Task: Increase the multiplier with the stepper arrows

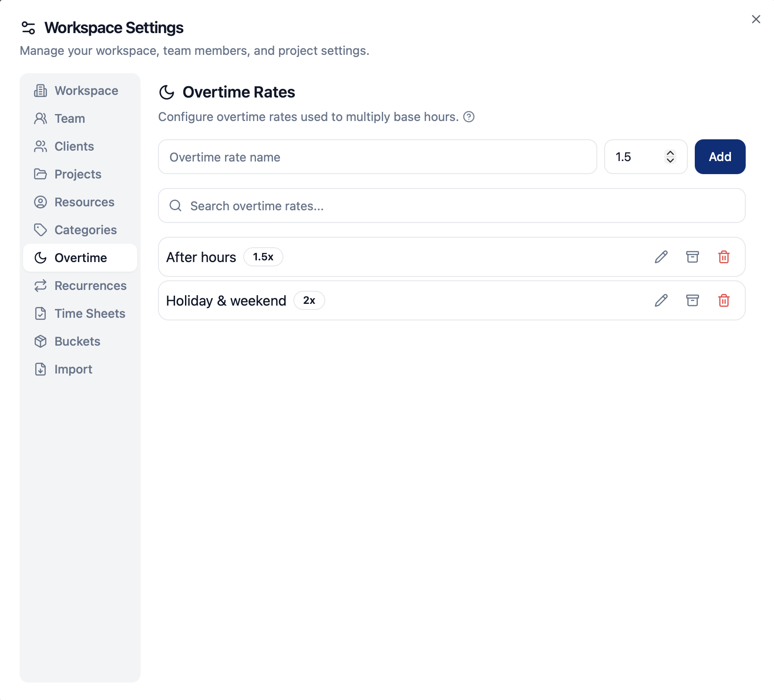Action: (670, 153)
